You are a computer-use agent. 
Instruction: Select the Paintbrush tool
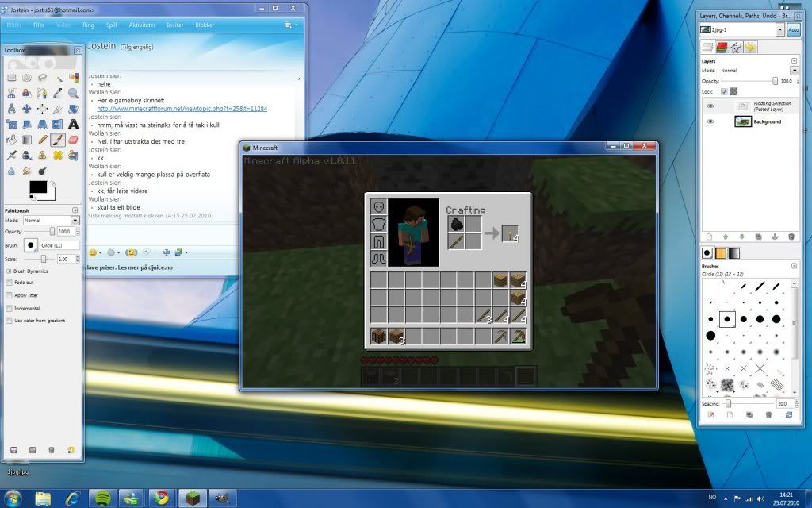[58, 140]
